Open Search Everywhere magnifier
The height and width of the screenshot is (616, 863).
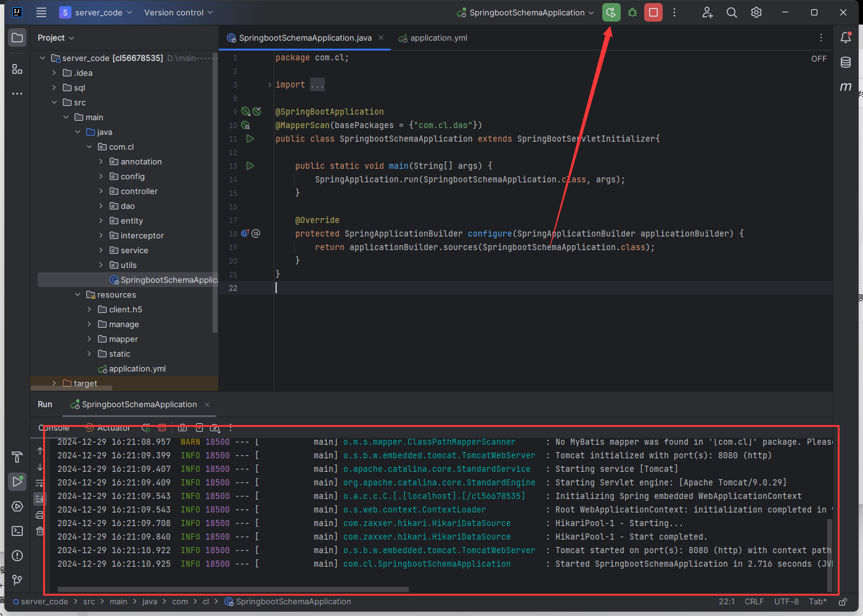coord(732,12)
